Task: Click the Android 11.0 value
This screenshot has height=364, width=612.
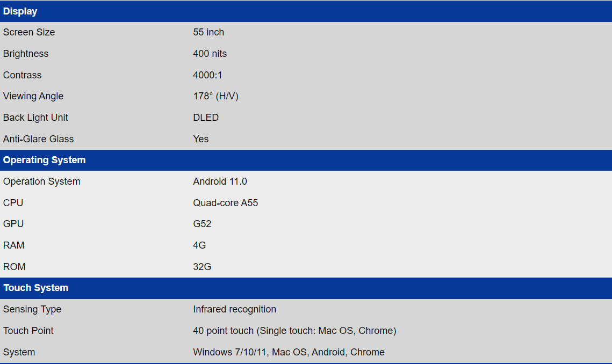Action: click(220, 181)
